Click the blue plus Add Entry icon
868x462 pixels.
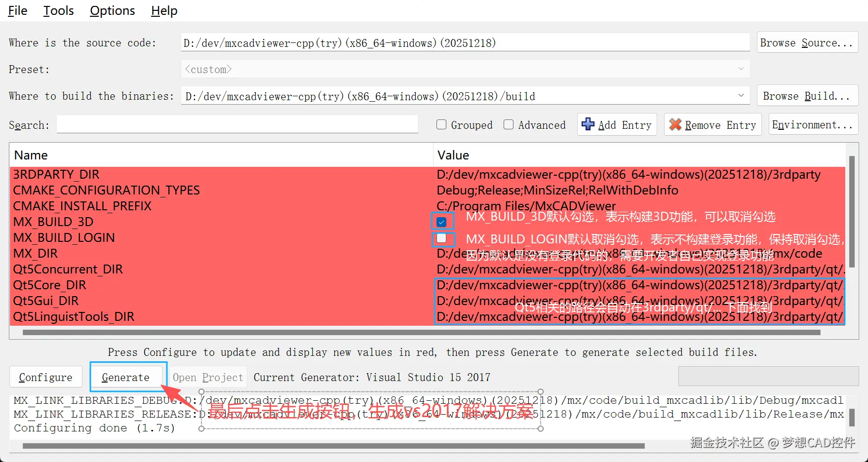point(588,124)
